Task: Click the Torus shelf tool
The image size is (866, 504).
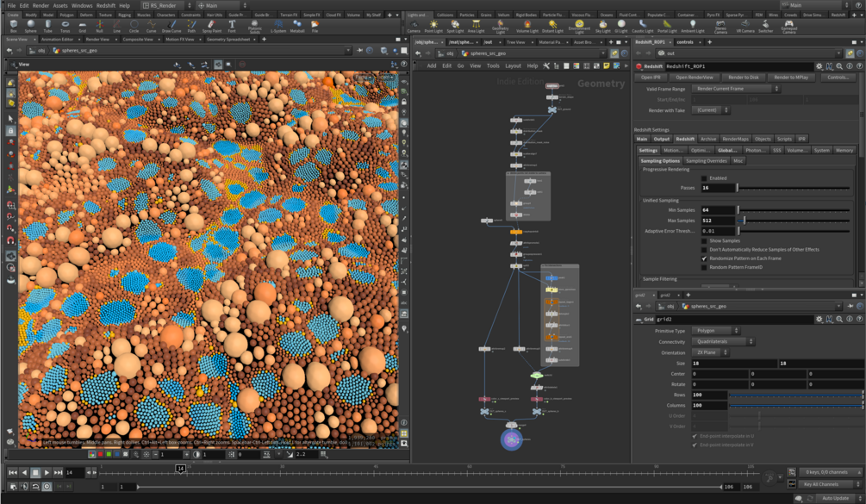Action: click(x=65, y=26)
